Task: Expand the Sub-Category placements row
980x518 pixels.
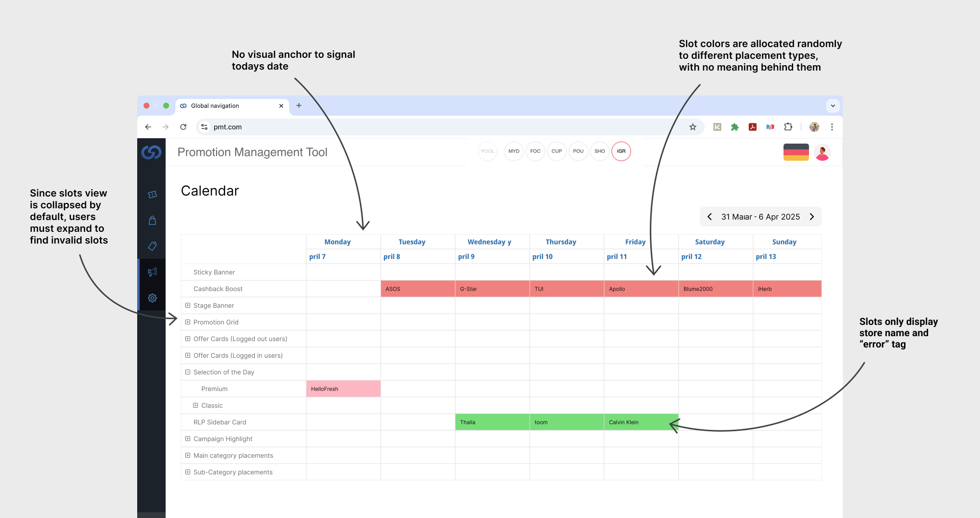Action: [188, 472]
